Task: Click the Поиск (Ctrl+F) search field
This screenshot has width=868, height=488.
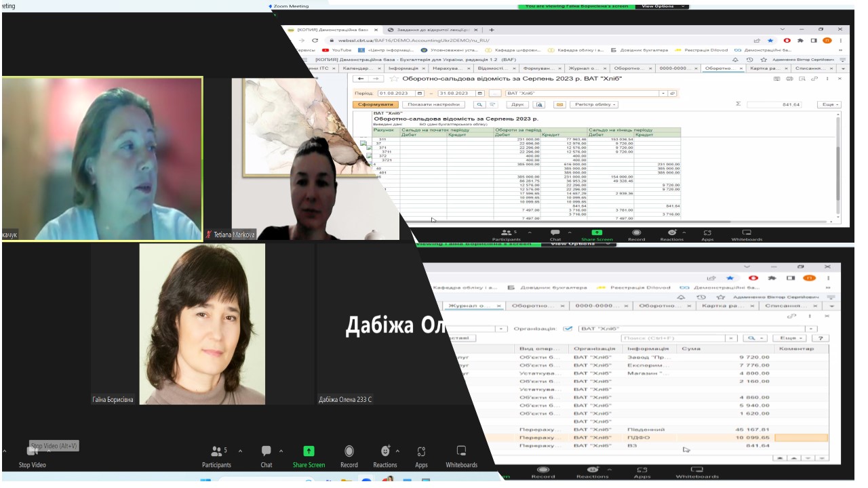Action: point(673,338)
